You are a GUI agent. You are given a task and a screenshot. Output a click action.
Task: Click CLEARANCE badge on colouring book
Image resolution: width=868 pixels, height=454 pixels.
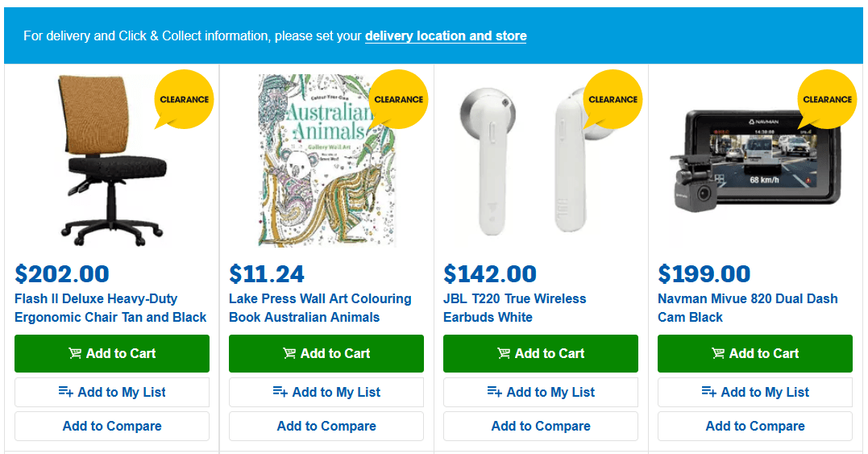click(398, 99)
